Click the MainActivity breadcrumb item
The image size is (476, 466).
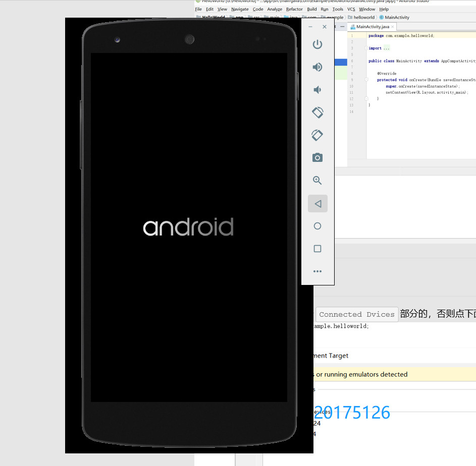click(394, 17)
